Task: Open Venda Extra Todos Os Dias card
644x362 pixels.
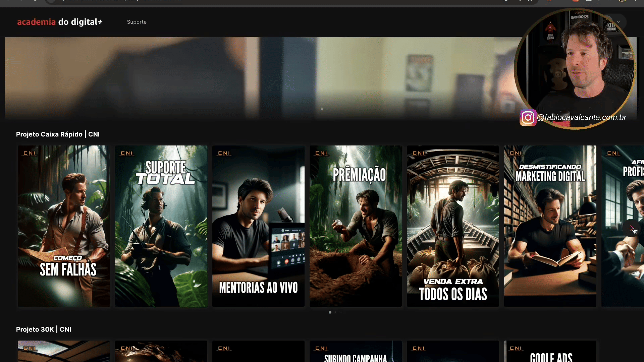Action: click(453, 226)
